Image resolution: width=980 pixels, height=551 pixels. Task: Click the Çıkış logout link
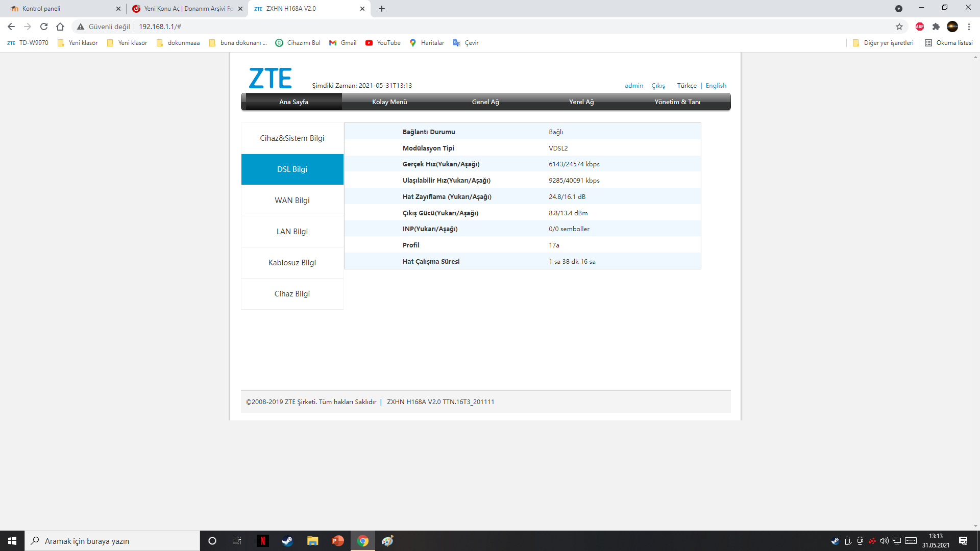click(658, 86)
